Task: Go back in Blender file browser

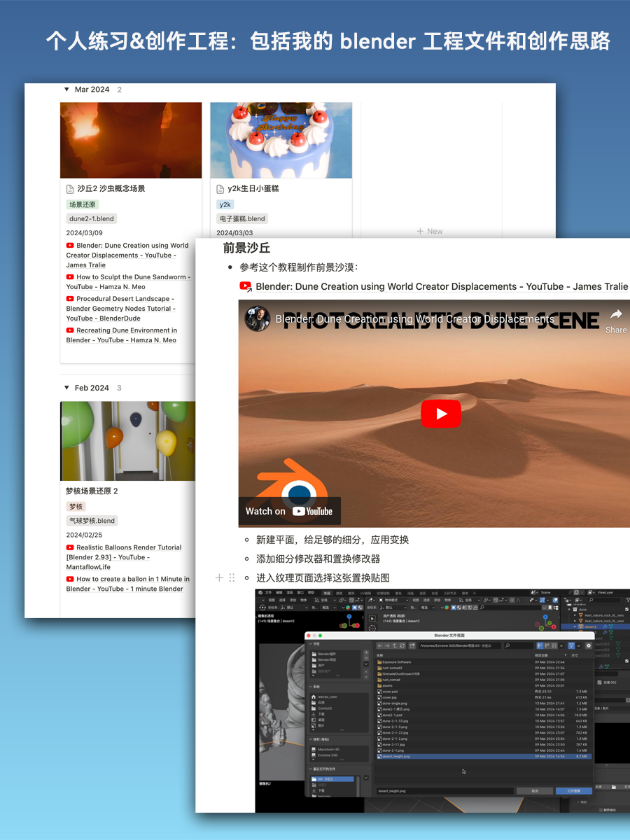Action: click(379, 645)
